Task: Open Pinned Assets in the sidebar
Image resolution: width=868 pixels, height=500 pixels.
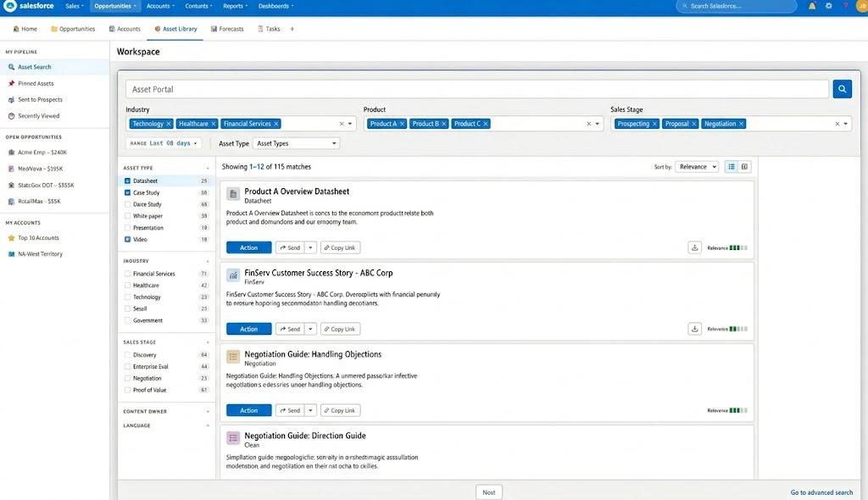Action: [x=34, y=83]
